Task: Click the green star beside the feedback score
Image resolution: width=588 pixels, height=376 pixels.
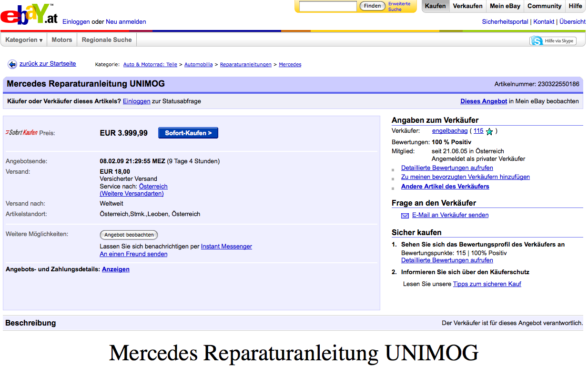Action: (x=489, y=131)
